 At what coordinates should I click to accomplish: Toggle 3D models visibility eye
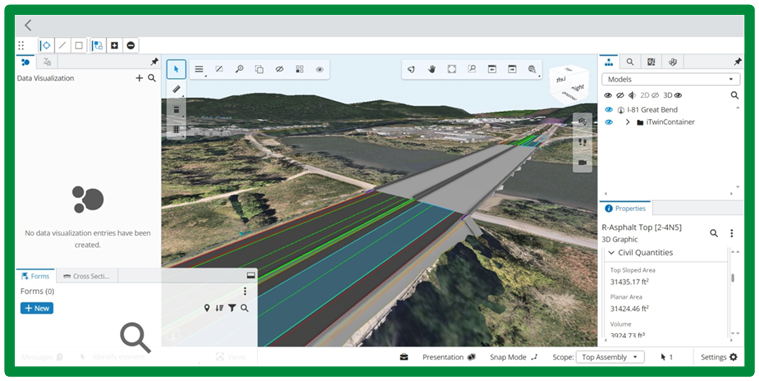pyautogui.click(x=678, y=95)
